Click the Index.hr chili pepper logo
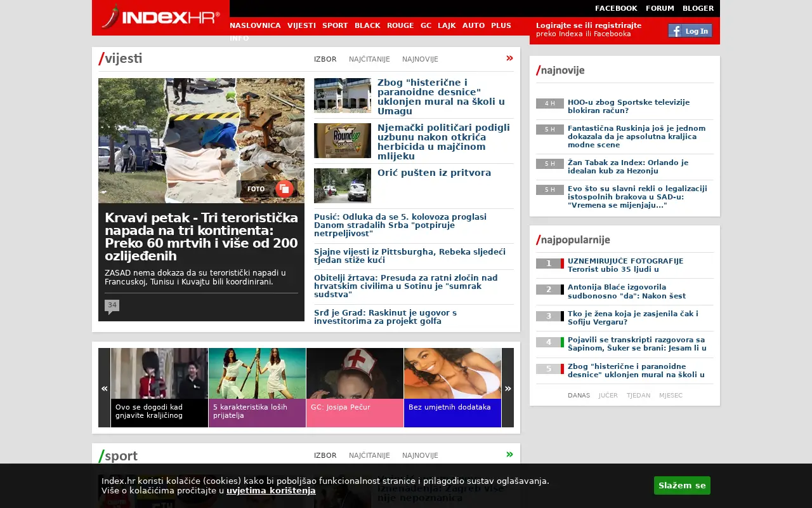This screenshot has height=508, width=812. tap(160, 17)
